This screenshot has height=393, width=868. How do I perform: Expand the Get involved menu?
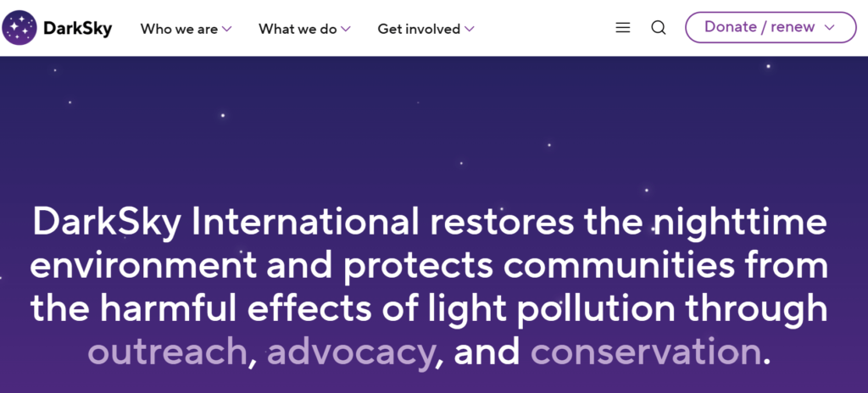(x=426, y=29)
